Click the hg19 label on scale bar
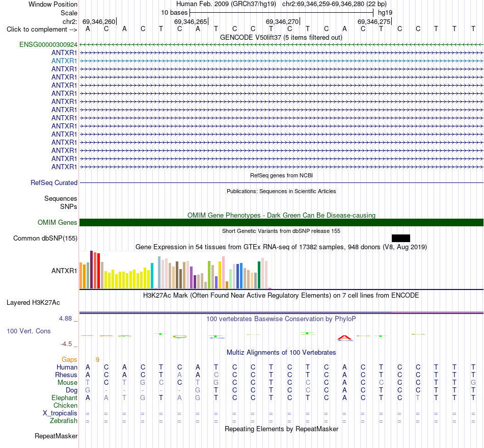The width and height of the screenshot is (484, 448). click(x=385, y=13)
